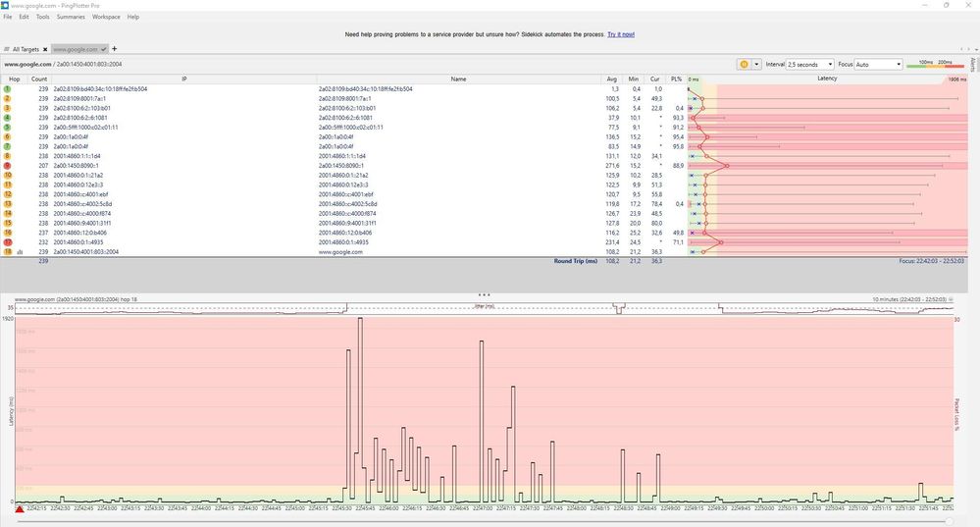Screen dimensions: 980x527
Task: Open the Interval 2.5 seconds dropdown
Action: pos(810,65)
